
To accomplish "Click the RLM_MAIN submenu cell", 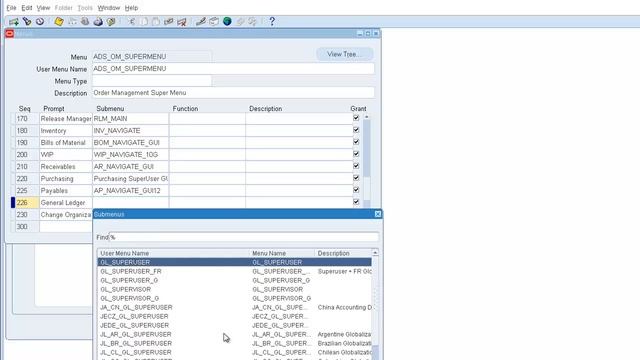I will [x=131, y=118].
